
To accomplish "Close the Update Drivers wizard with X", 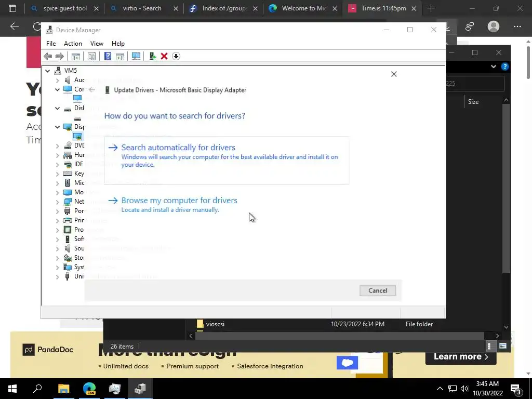I will click(394, 74).
